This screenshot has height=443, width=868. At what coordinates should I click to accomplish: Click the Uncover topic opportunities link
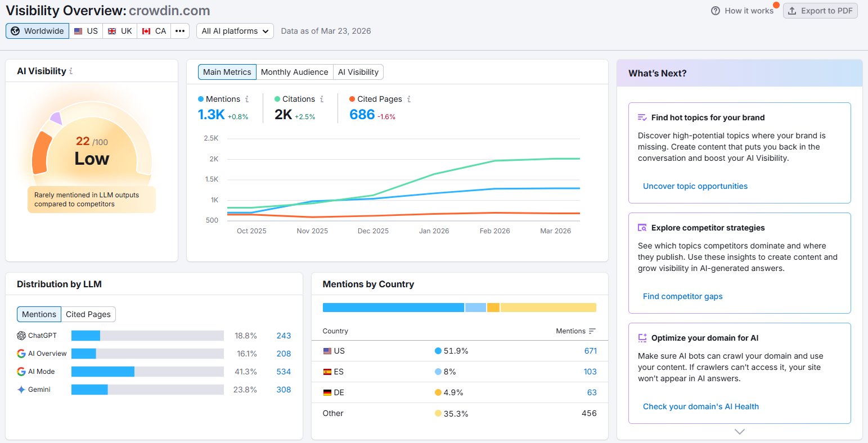(x=695, y=186)
